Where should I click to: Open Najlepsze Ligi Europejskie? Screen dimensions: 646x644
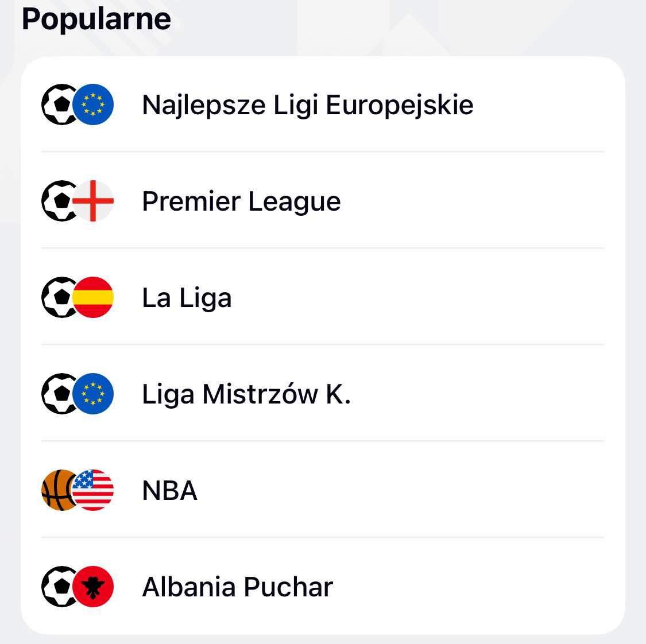coord(307,105)
